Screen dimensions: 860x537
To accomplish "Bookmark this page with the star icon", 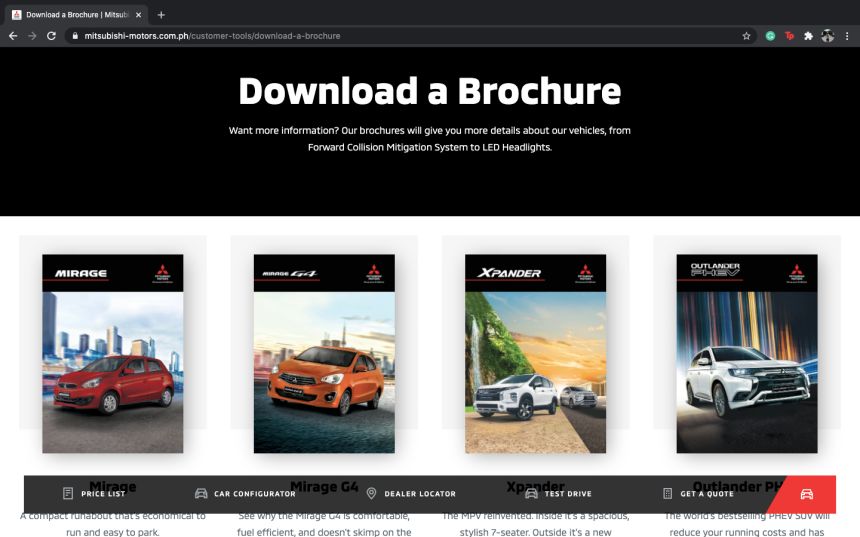I will point(746,36).
